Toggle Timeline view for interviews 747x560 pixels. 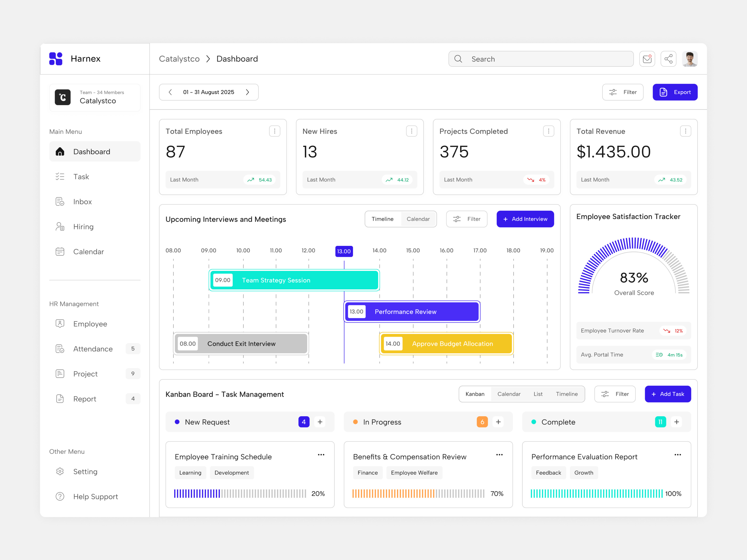(x=383, y=219)
